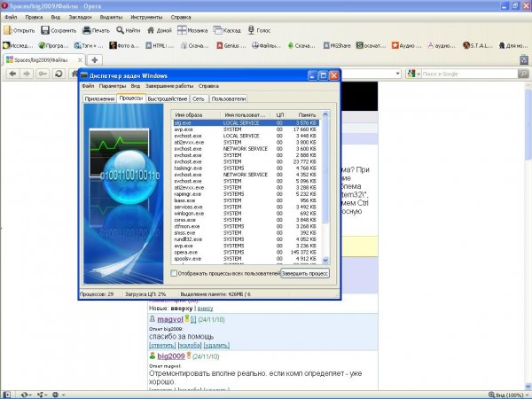The width and height of the screenshot is (532, 399).
Task: Open Виджеты menu in Opera
Action: [111, 17]
